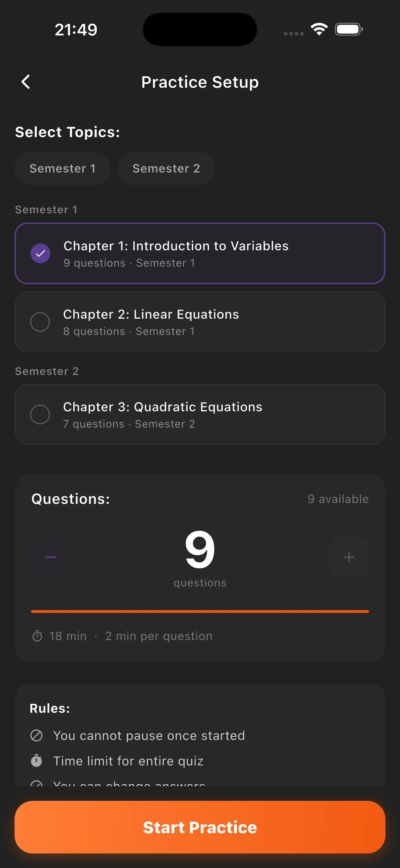Tap the orange question count progress bar
Screen dimensions: 400x868
200,611
